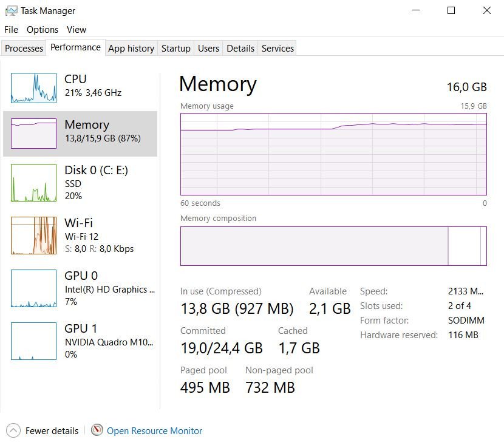This screenshot has height=448, width=504.
Task: Open the App history tab
Action: tap(131, 48)
